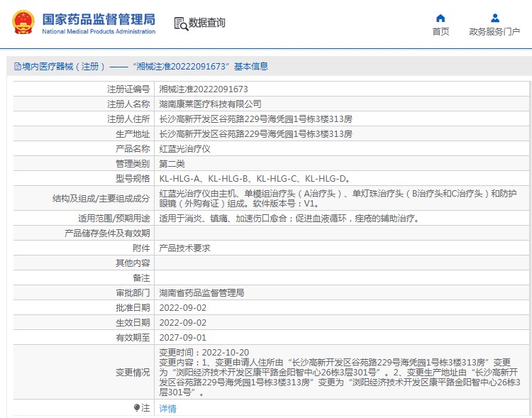
Task: Select product name 红蓝光治疗仪
Action: pos(185,149)
